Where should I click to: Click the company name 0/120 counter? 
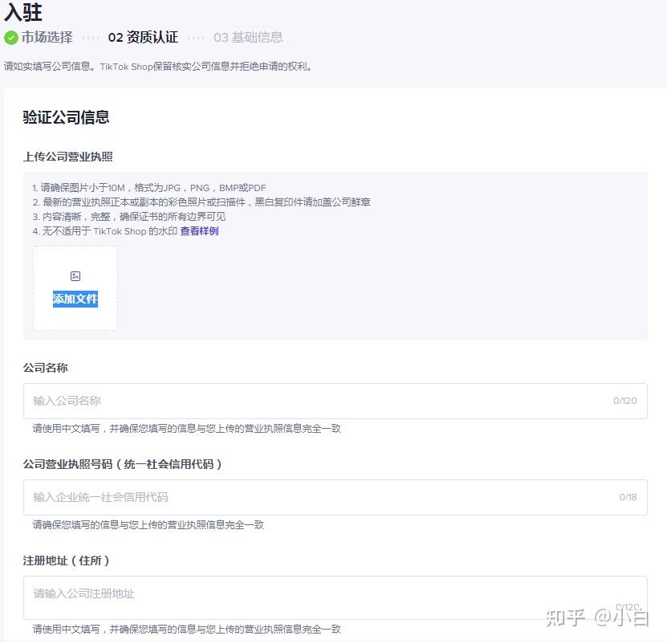tap(625, 401)
